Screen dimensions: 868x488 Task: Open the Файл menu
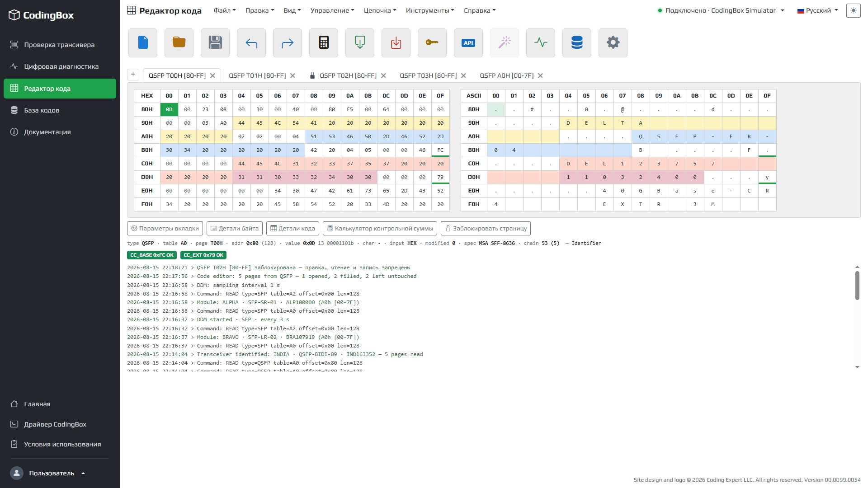pos(225,10)
